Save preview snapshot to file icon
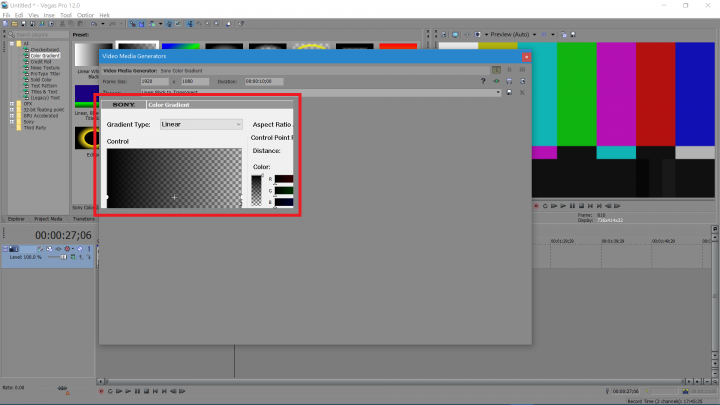 [573, 34]
